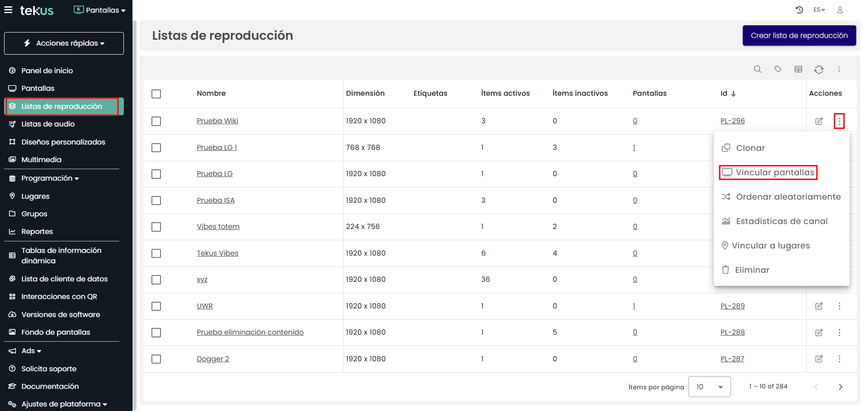
Task: Open the tag filter icon
Action: pos(778,69)
